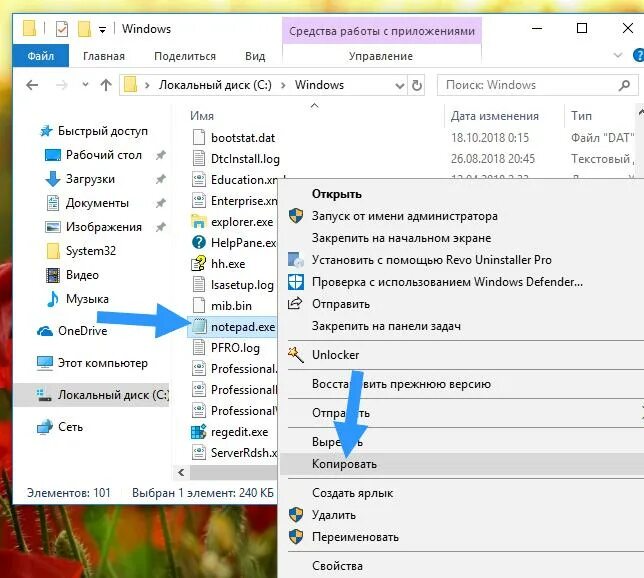Click the breadcrumb chevron before Локальный диск

(x=147, y=85)
